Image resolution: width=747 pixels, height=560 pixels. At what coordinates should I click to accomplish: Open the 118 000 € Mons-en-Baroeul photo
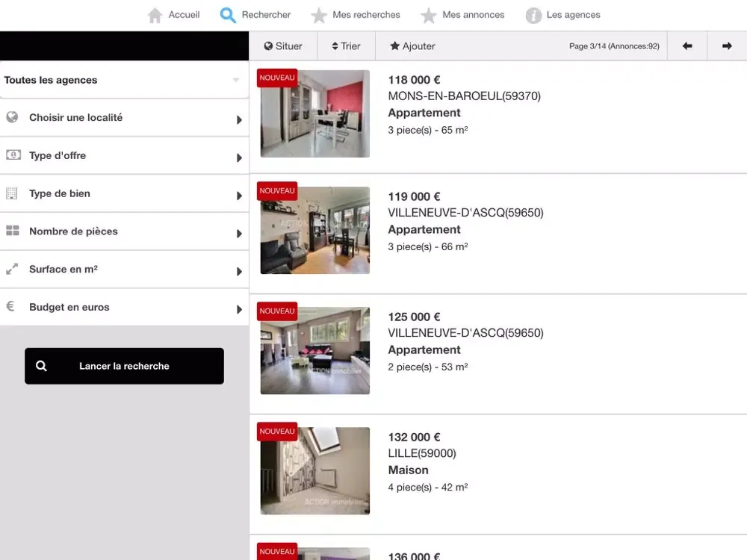coord(315,113)
